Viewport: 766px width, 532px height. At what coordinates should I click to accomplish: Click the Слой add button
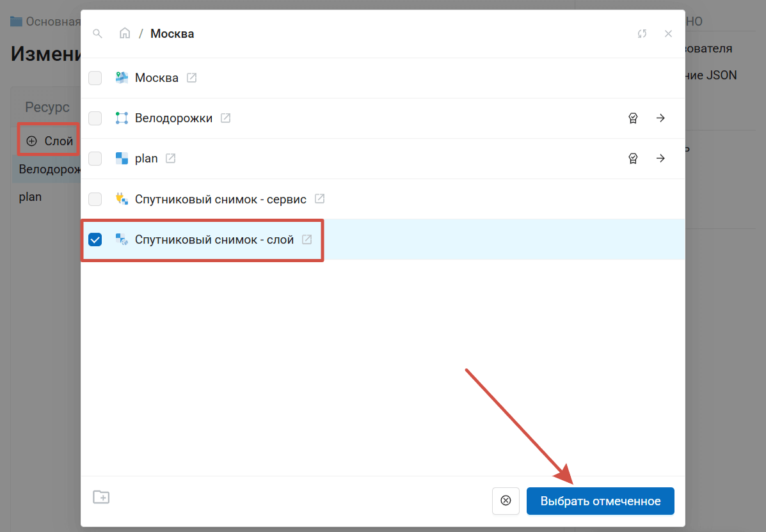coord(50,141)
